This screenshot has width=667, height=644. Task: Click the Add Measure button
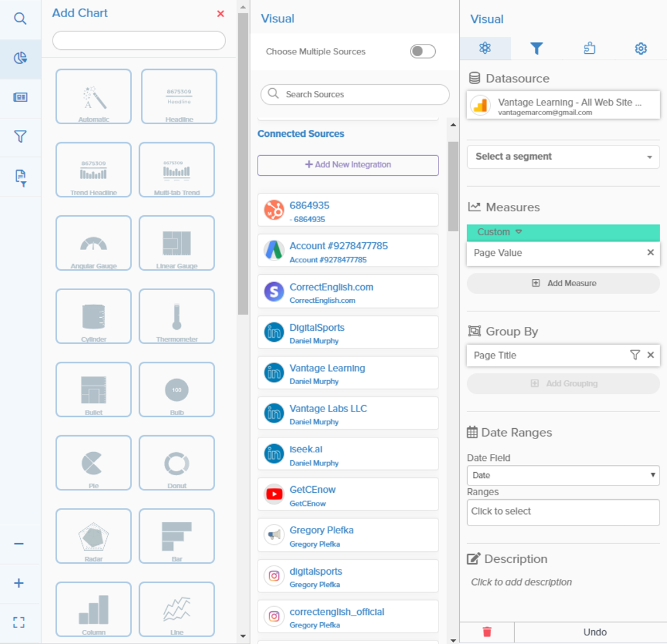click(563, 283)
